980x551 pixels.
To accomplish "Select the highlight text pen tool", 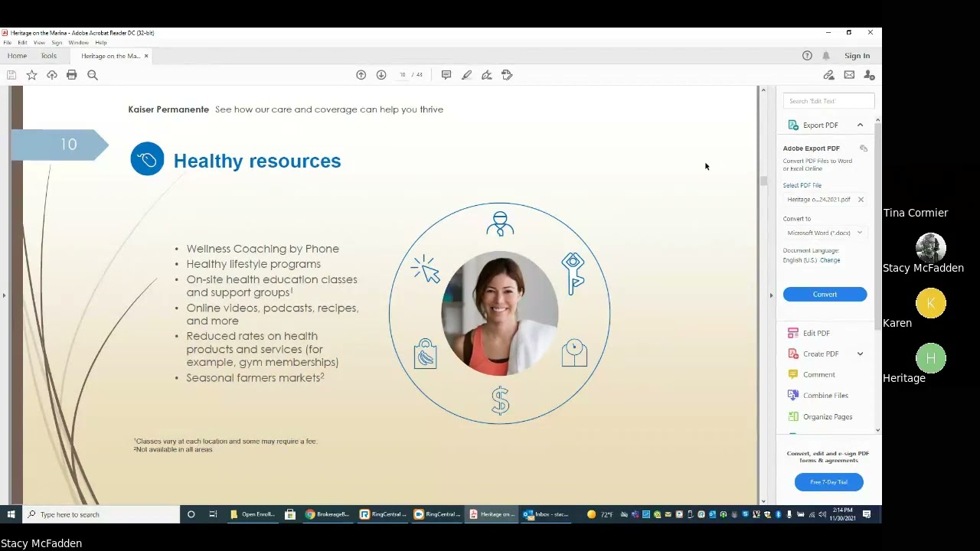I will 466,75.
